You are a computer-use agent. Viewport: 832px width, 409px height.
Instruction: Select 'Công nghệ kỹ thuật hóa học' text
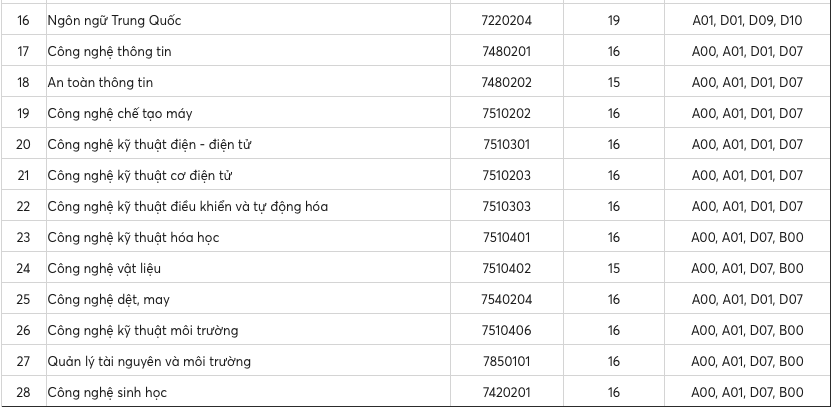133,237
